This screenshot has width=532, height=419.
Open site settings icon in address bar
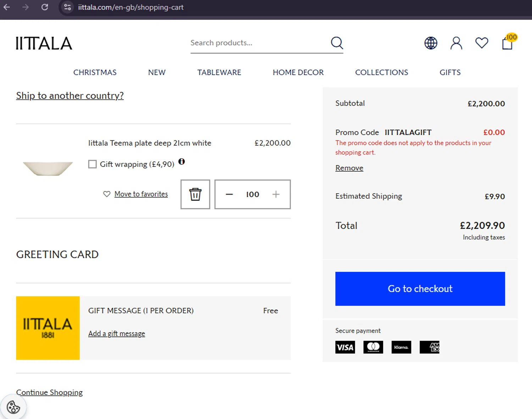[67, 7]
